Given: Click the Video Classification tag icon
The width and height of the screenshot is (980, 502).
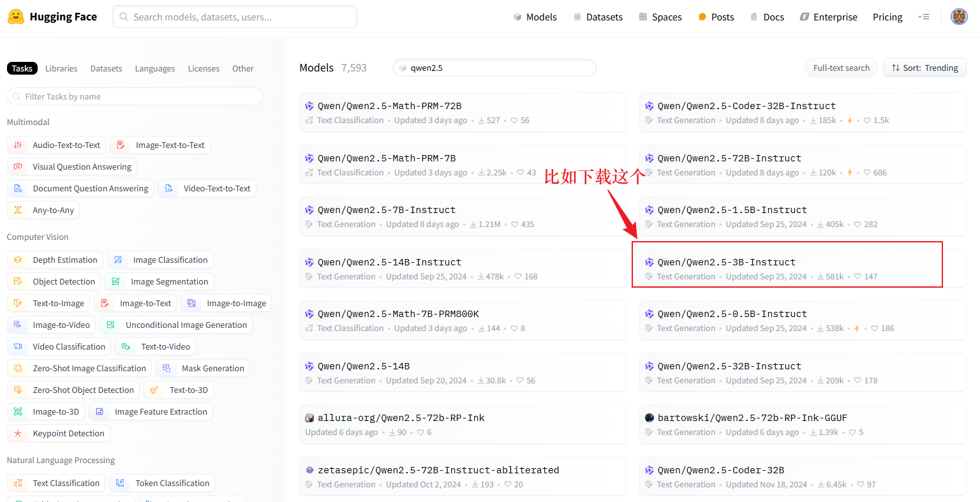Looking at the screenshot, I should [x=18, y=346].
